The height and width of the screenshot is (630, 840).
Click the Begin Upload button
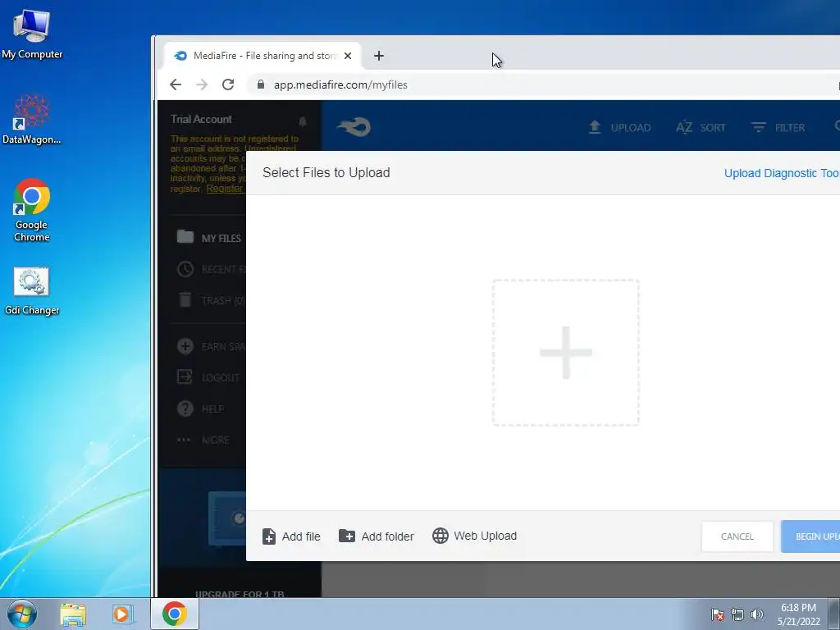coord(810,536)
